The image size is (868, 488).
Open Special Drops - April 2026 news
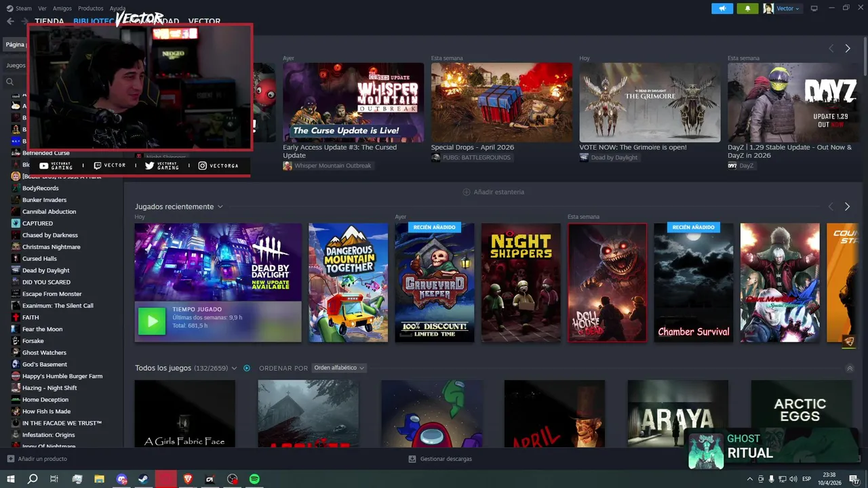pos(473,147)
